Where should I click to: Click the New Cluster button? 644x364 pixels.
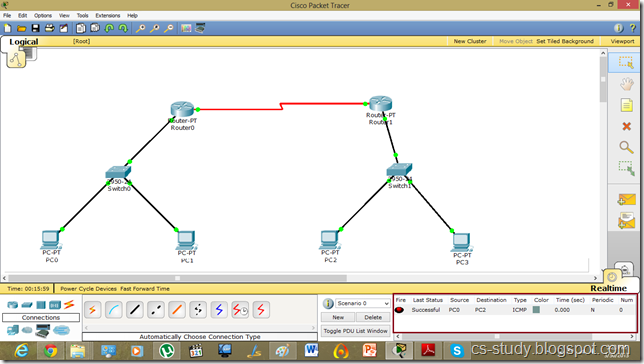coord(470,41)
